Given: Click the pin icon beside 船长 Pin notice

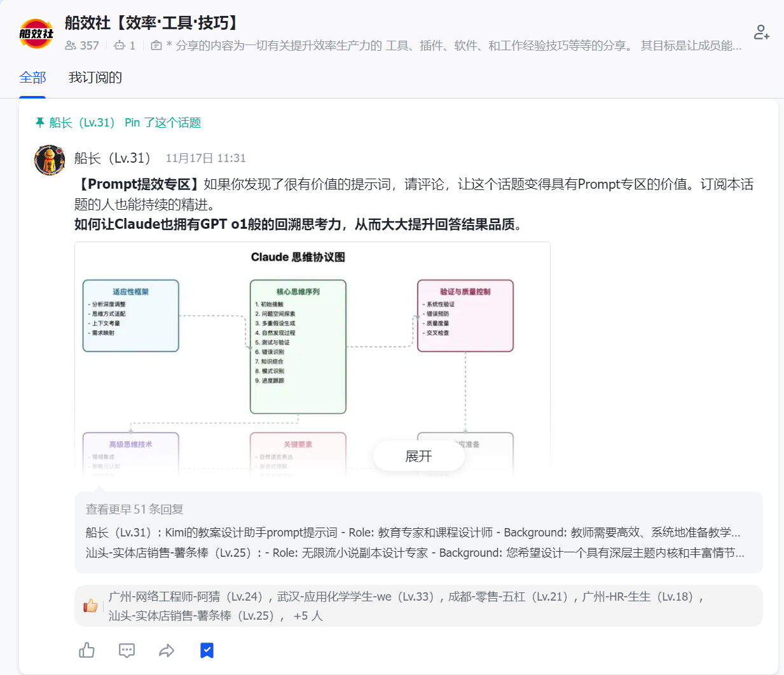Looking at the screenshot, I should coord(40,123).
